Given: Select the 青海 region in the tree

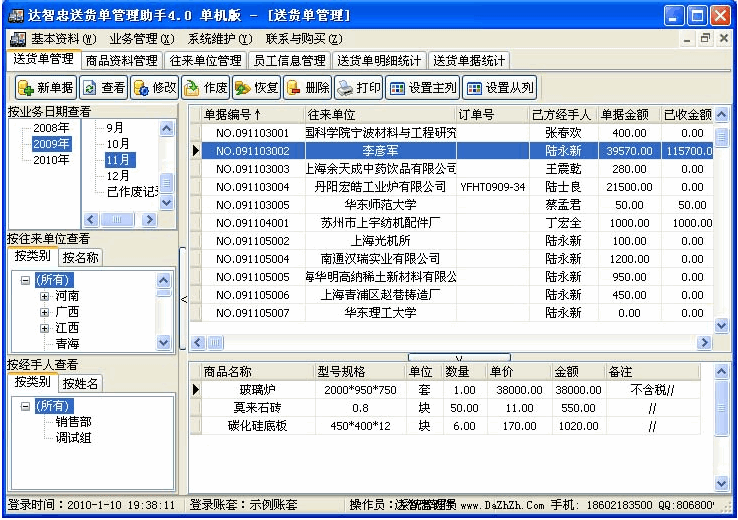Looking at the screenshot, I should pyautogui.click(x=67, y=344).
